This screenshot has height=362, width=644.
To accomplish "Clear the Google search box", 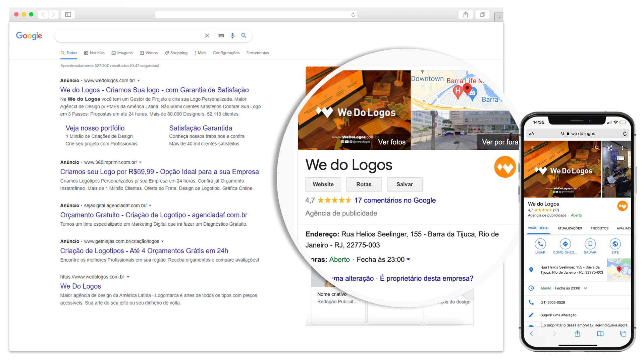I will point(207,36).
